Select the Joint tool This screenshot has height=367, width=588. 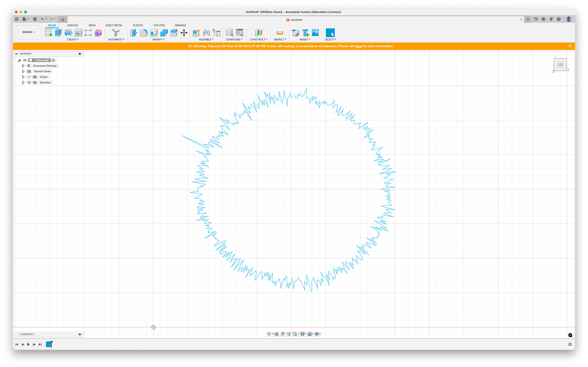point(206,33)
